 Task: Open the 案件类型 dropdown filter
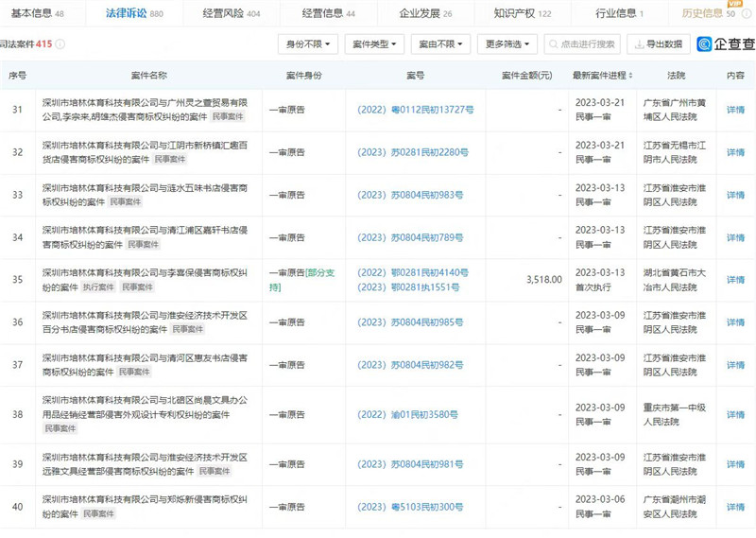[x=374, y=44]
